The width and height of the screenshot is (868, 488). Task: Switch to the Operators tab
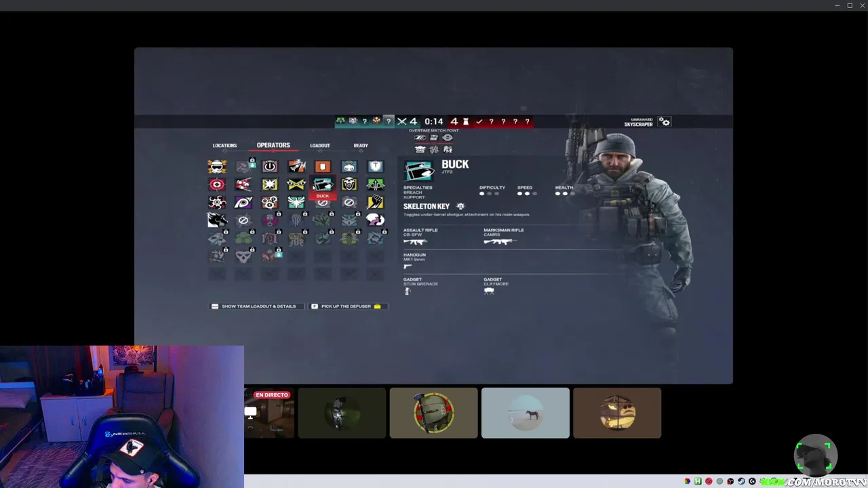point(273,145)
